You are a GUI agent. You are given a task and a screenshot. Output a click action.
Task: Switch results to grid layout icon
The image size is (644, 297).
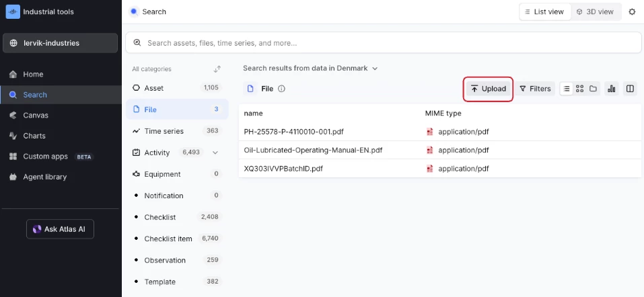tap(579, 89)
